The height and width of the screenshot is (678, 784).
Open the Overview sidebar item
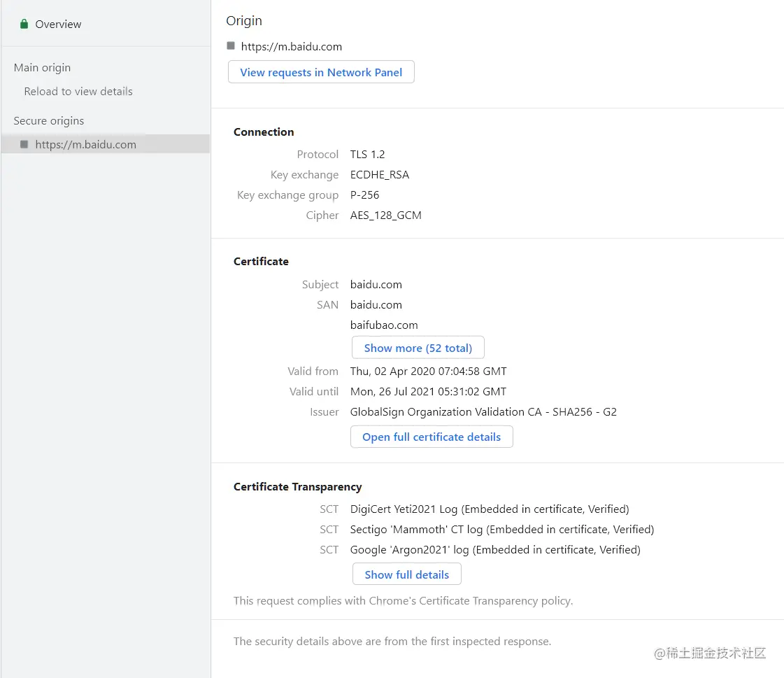pyautogui.click(x=58, y=24)
